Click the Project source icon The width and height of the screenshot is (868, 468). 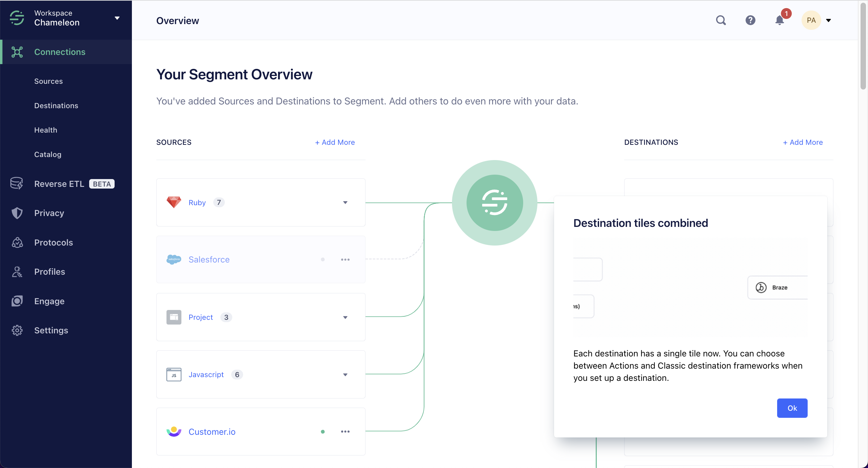pos(174,317)
